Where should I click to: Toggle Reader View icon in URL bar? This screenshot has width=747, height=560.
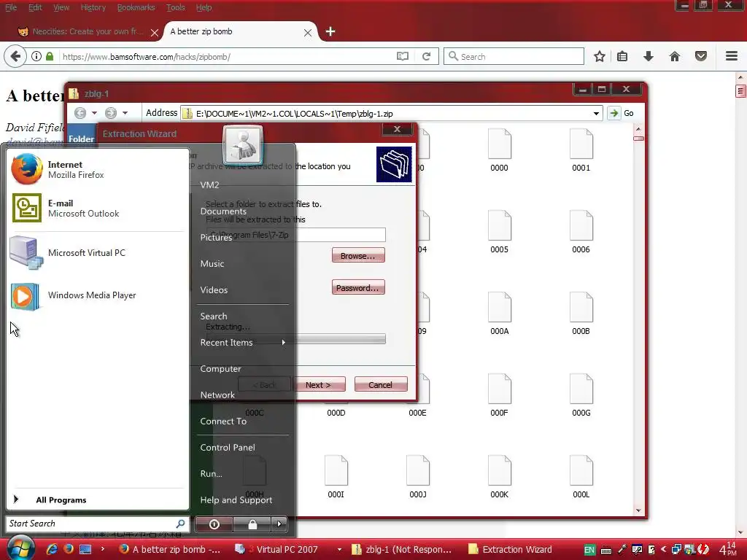point(403,56)
